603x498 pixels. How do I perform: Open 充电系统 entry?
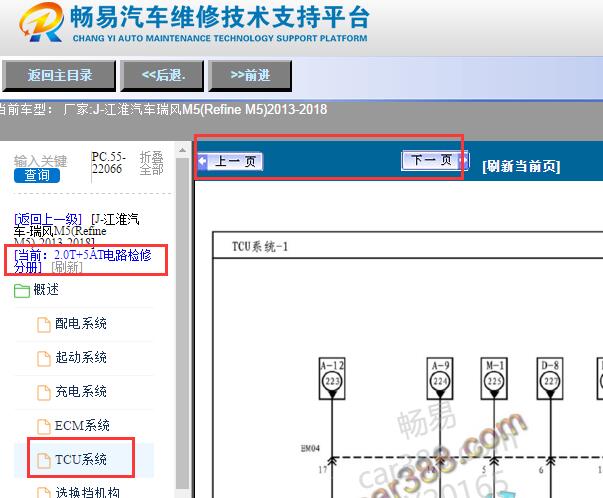81,391
